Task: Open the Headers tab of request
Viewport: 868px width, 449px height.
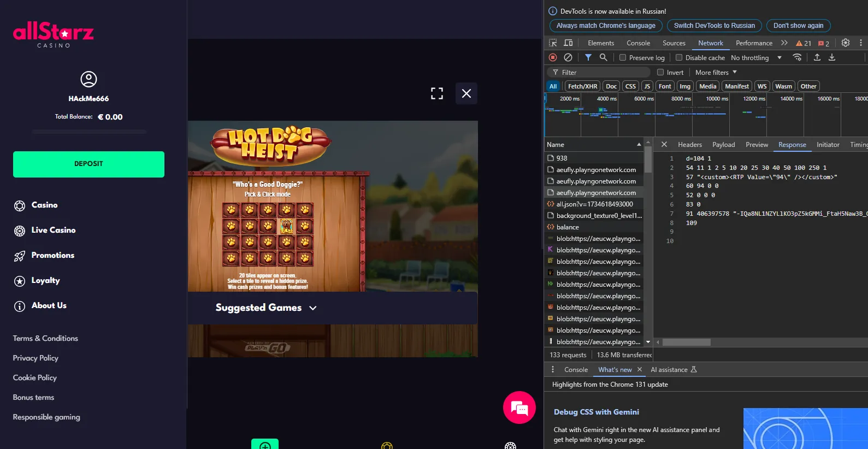Action: coord(690,144)
